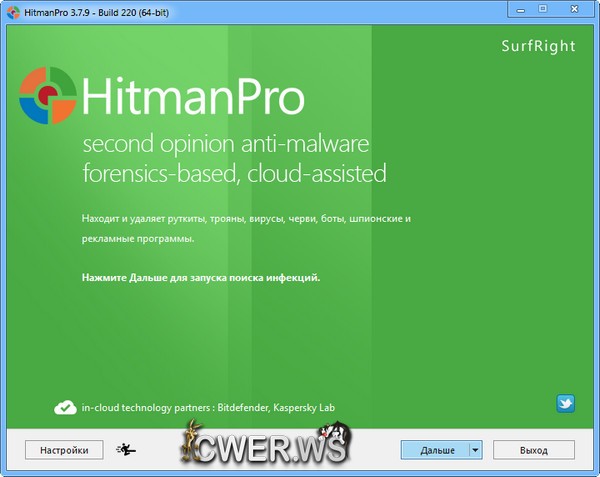Exit via the Выход button
The height and width of the screenshot is (477, 600).
pos(534,450)
